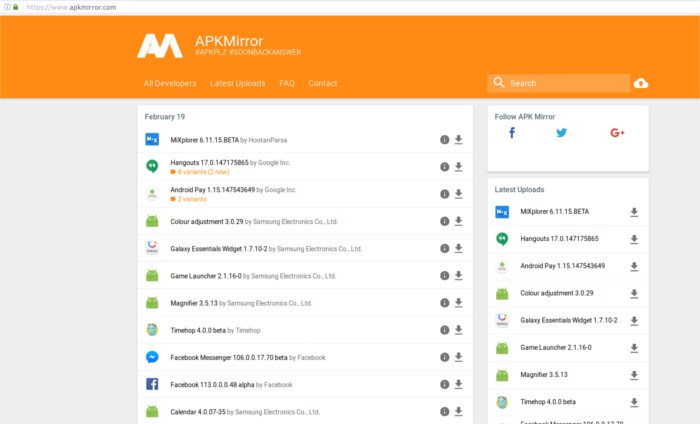The image size is (700, 424).
Task: Click the MiXplorer app thumbnail in main list
Action: (152, 140)
